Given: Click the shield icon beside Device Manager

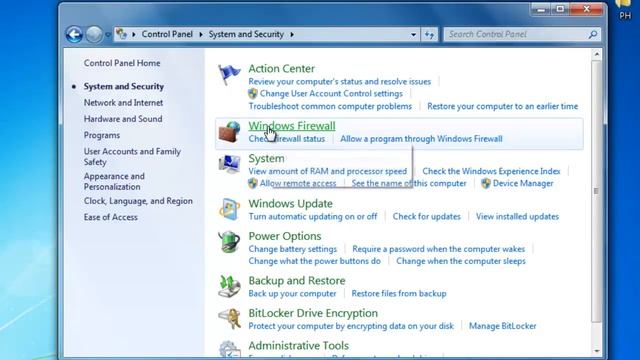Looking at the screenshot, I should tap(486, 183).
